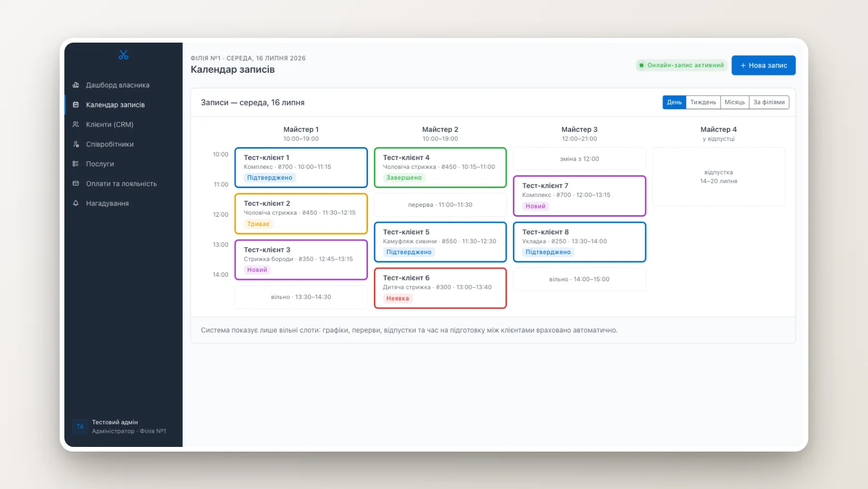Open Тест-клієнт 7 appointment card
Viewport: 868px width, 489px height.
[x=579, y=196]
